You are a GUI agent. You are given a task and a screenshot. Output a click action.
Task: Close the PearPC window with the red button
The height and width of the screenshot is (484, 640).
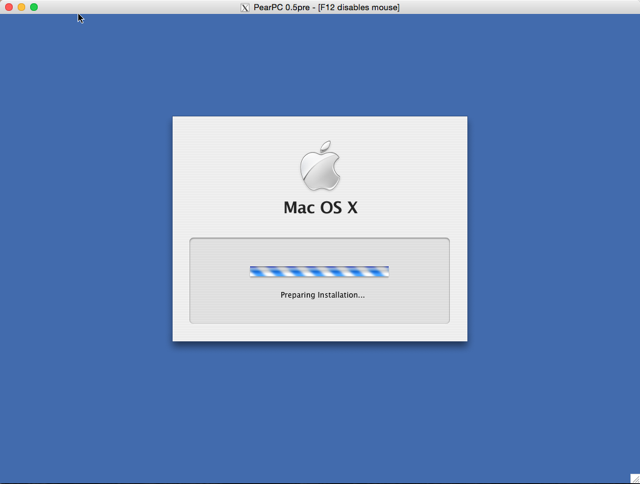(x=9, y=7)
